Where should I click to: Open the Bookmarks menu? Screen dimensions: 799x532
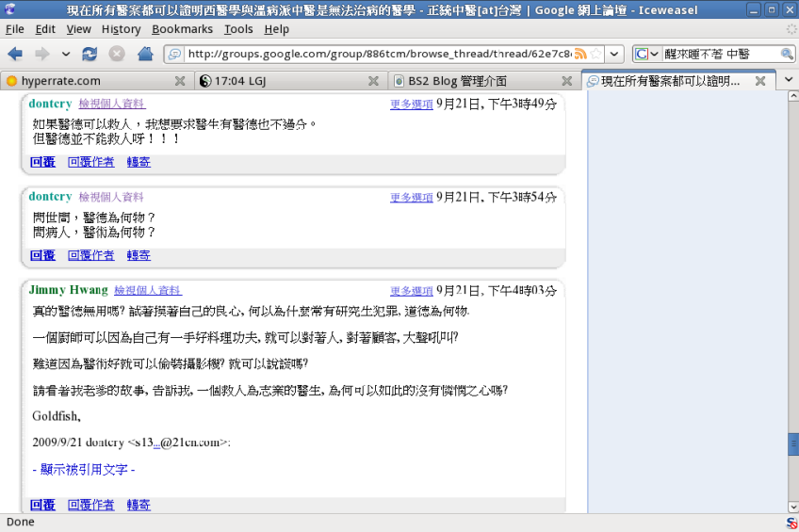click(x=182, y=29)
